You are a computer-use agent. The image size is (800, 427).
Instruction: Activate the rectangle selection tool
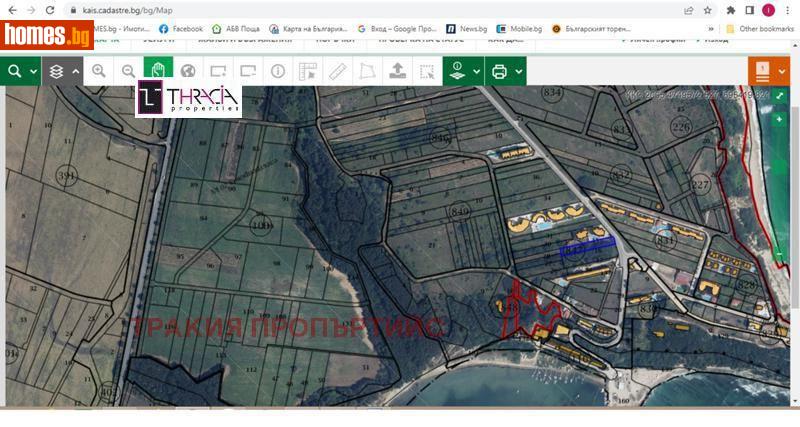pyautogui.click(x=427, y=71)
